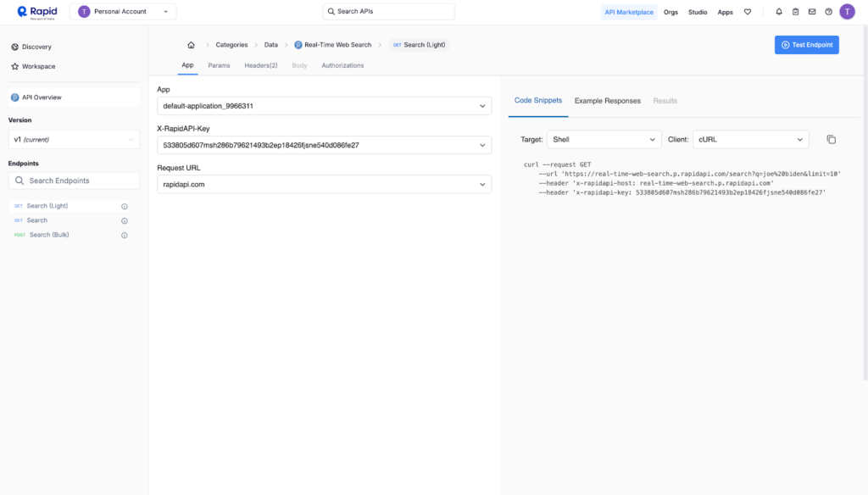Open Studio from the top navigation
868x495 pixels.
click(x=698, y=12)
